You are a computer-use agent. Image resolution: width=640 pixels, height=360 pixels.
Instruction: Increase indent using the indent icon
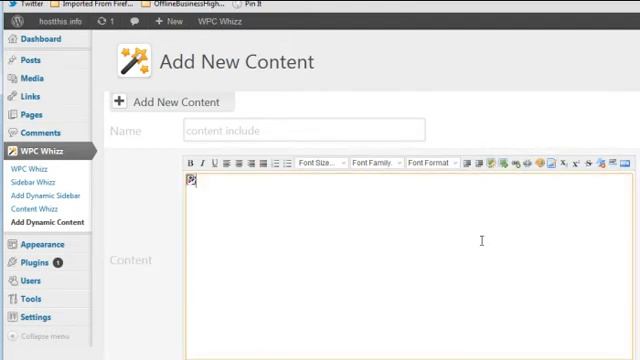click(x=479, y=163)
